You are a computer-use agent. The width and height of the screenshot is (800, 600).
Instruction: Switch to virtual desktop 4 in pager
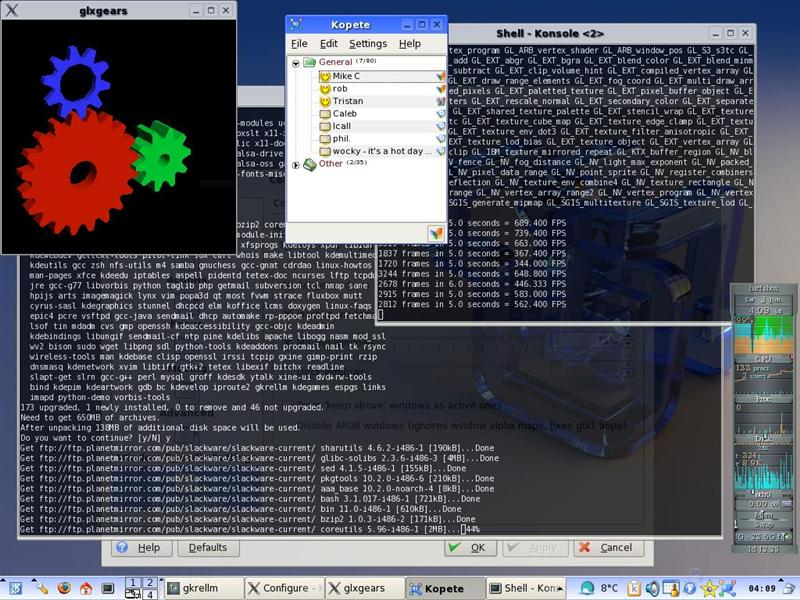[149, 594]
